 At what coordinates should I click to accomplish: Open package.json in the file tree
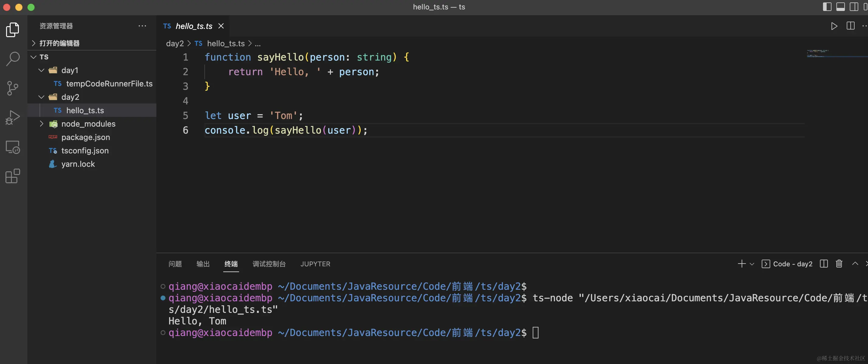pyautogui.click(x=85, y=137)
